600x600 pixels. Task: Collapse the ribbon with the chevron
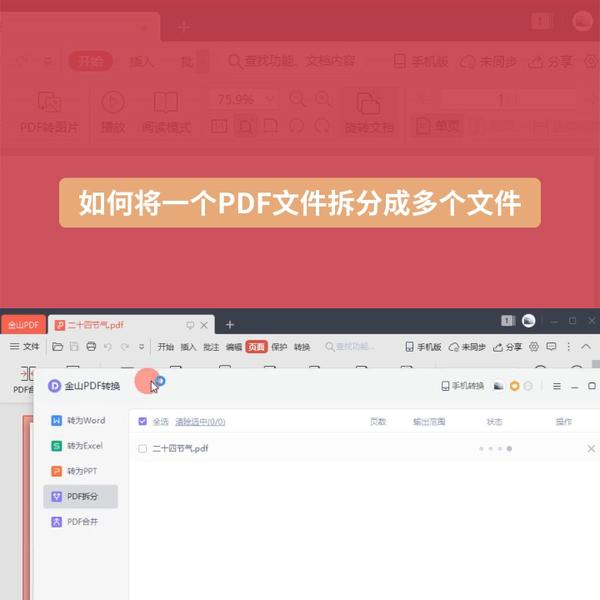click(x=585, y=347)
